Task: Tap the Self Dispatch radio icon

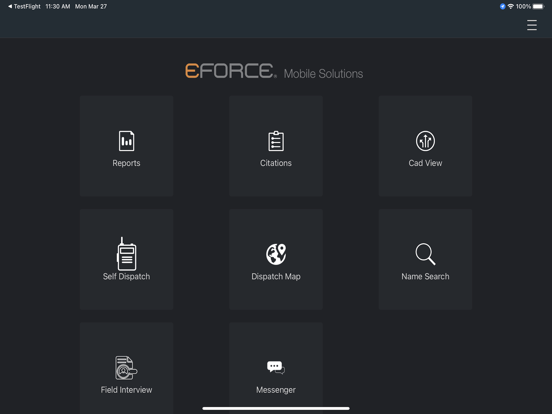Action: click(x=126, y=254)
